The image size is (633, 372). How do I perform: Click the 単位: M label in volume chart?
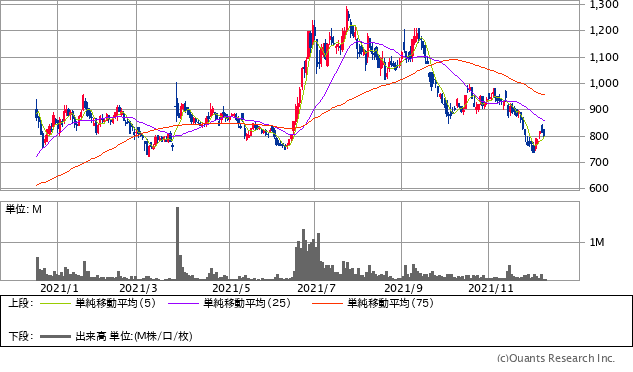(x=23, y=209)
